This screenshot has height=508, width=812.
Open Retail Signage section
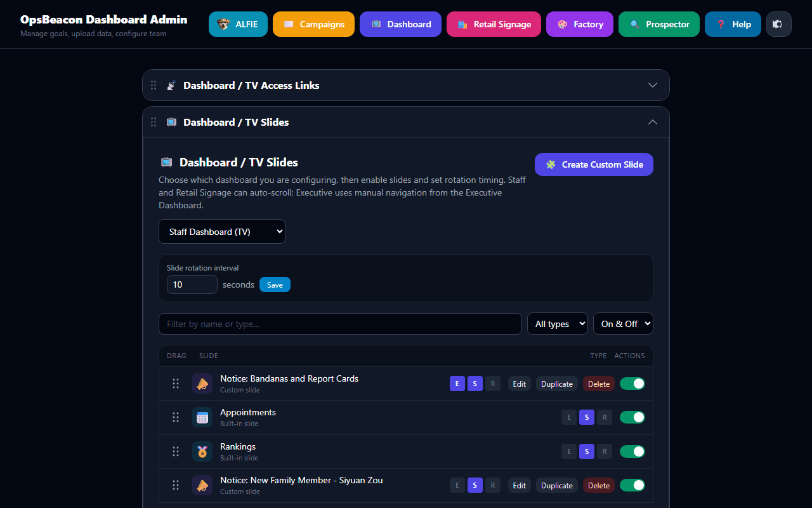pyautogui.click(x=494, y=24)
